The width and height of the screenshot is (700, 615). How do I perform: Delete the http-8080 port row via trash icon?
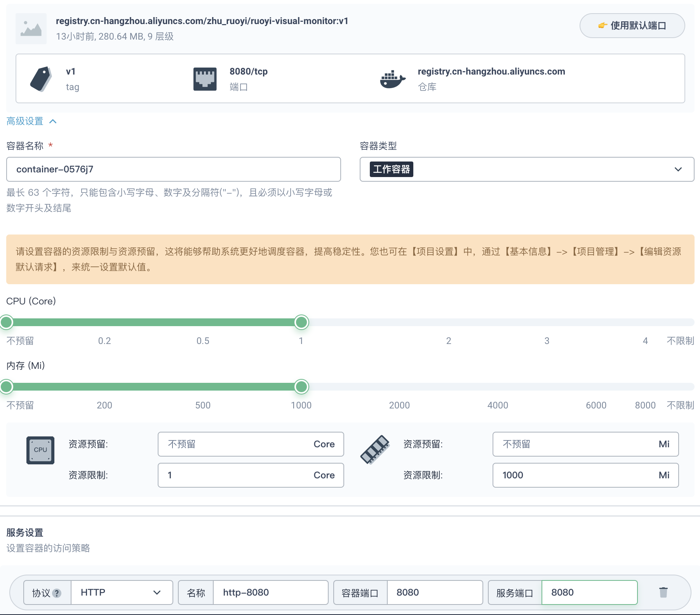(x=663, y=592)
